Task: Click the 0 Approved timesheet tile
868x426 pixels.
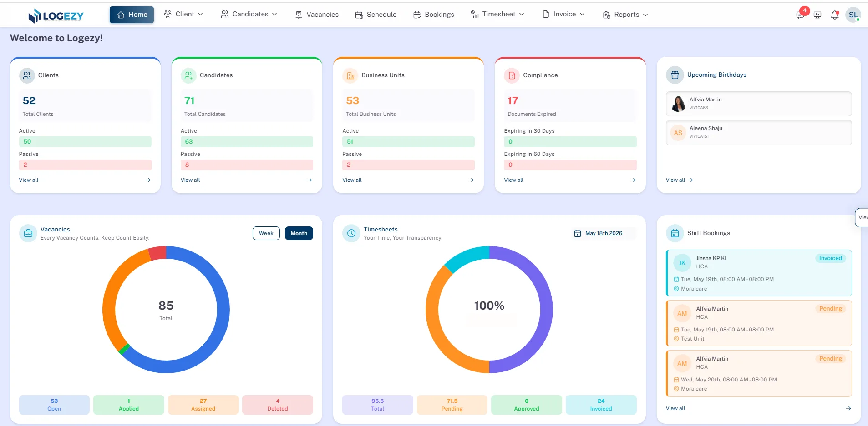Action: point(527,405)
